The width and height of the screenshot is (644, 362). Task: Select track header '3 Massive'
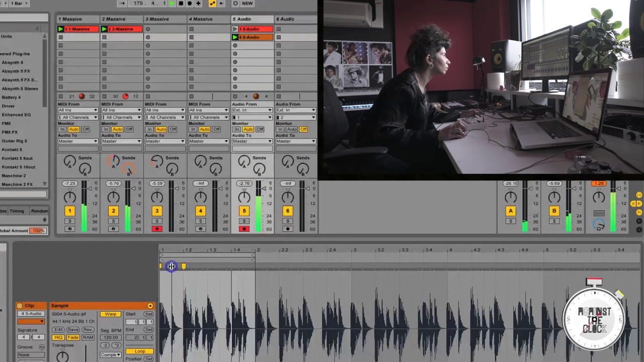(165, 19)
